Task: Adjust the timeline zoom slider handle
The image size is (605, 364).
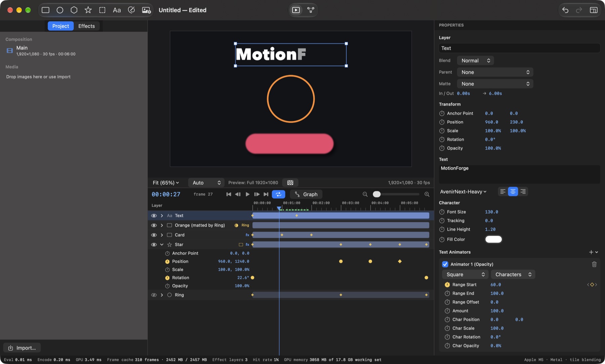Action: coord(377,194)
